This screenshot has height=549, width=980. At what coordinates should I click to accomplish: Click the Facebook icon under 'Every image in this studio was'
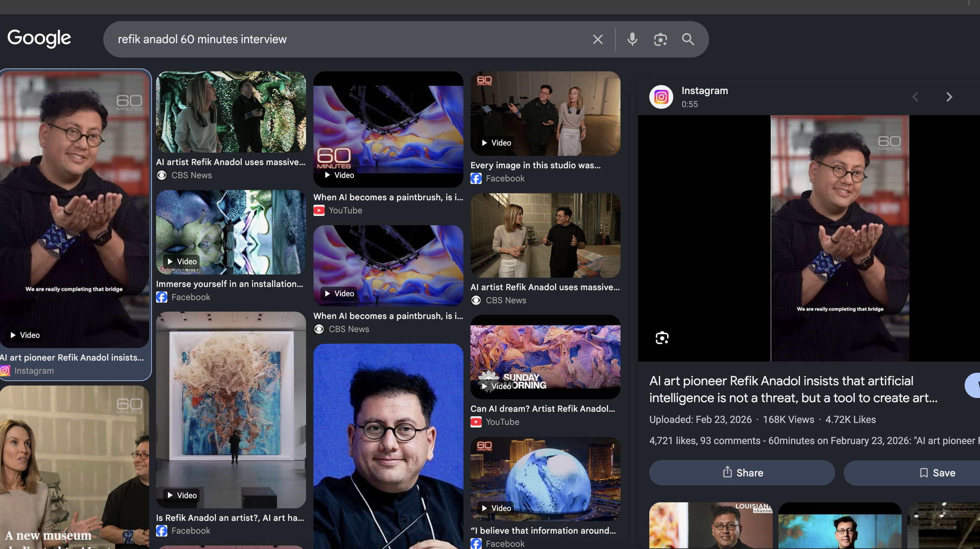476,178
